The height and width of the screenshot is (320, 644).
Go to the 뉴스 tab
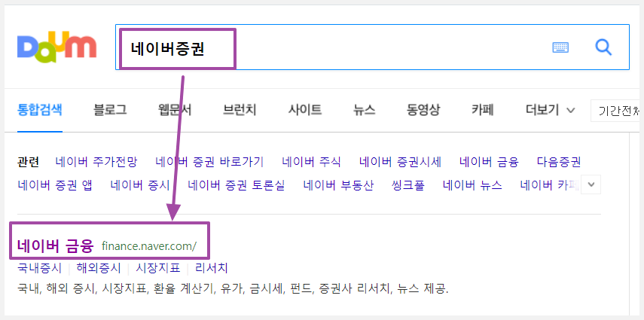365,110
